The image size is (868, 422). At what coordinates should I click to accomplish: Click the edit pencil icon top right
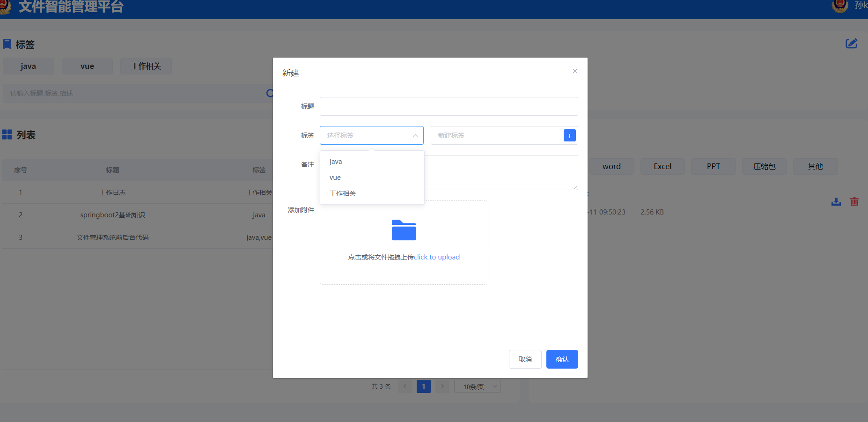click(851, 44)
